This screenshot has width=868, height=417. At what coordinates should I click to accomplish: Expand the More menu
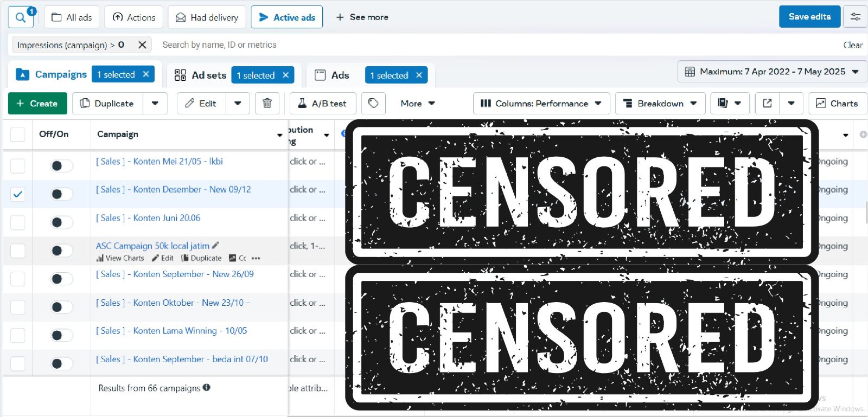click(x=418, y=103)
